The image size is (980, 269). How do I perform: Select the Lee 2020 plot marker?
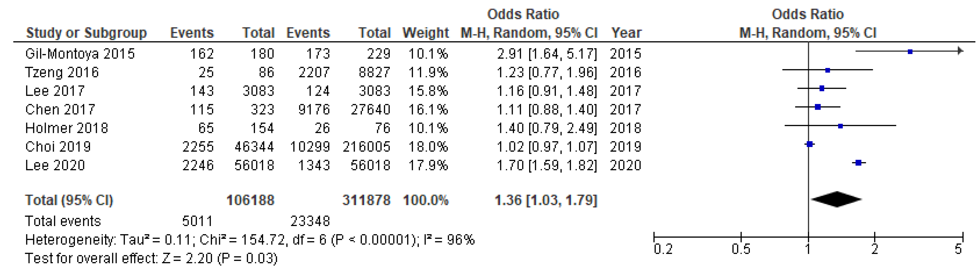(858, 163)
